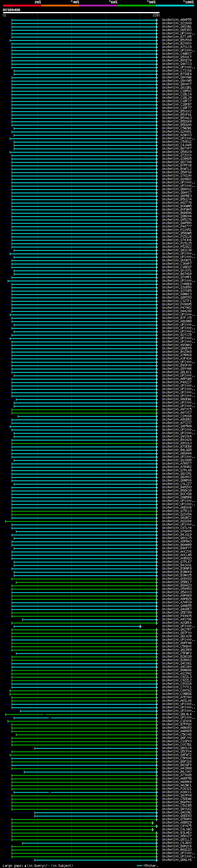Select the AV389498 query name
This screenshot has width=197, height=868.
click(x=11, y=10)
